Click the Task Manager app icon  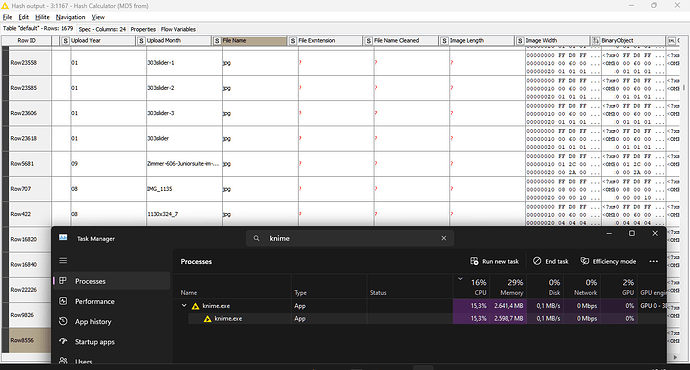coord(63,238)
